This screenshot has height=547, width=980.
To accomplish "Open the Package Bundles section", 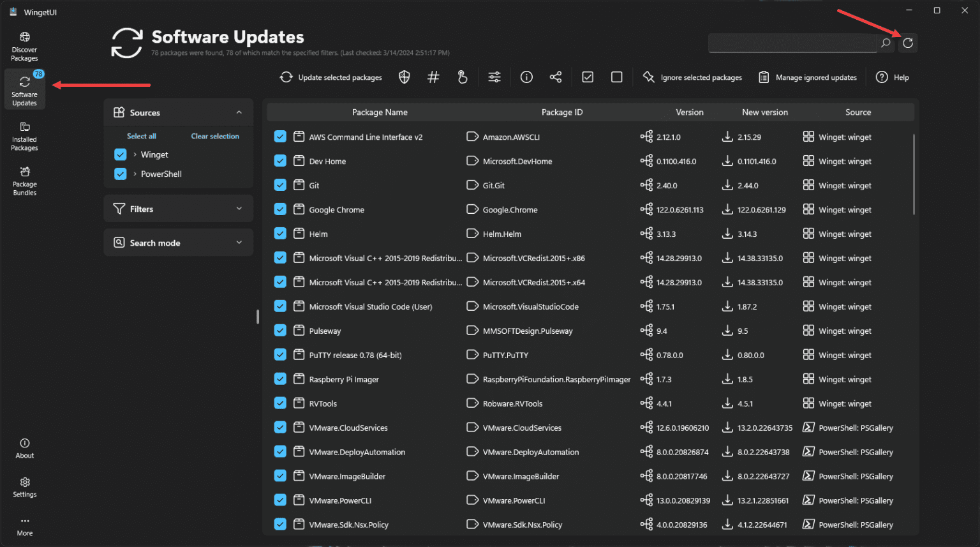I will tap(24, 180).
